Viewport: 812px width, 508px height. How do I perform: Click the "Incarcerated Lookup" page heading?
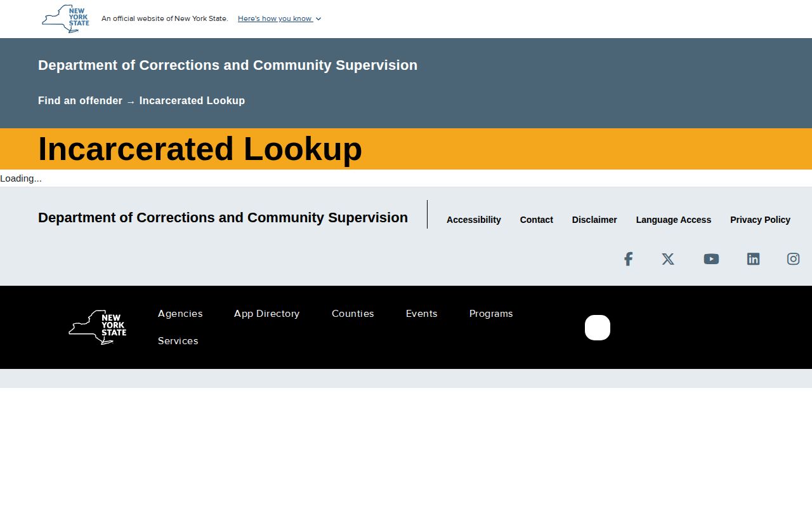[200, 149]
